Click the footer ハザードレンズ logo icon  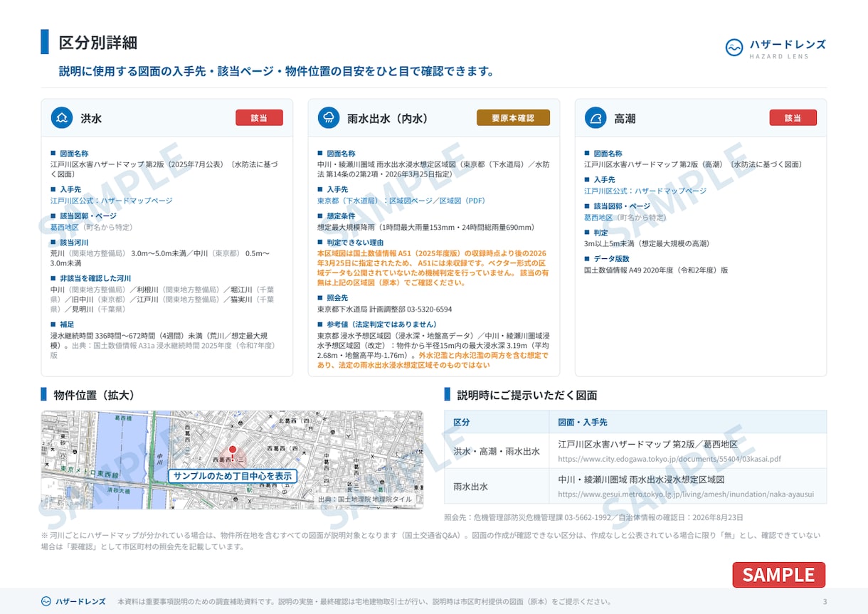coord(46,601)
